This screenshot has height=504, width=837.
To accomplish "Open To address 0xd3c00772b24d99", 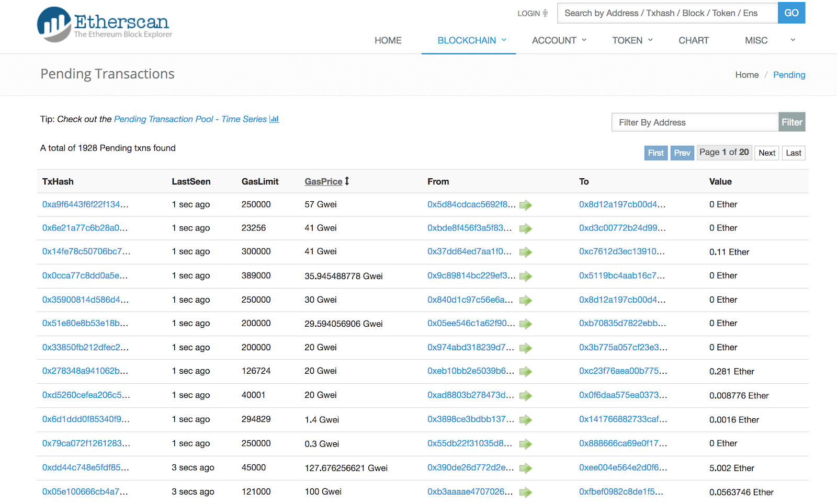I will click(x=622, y=228).
